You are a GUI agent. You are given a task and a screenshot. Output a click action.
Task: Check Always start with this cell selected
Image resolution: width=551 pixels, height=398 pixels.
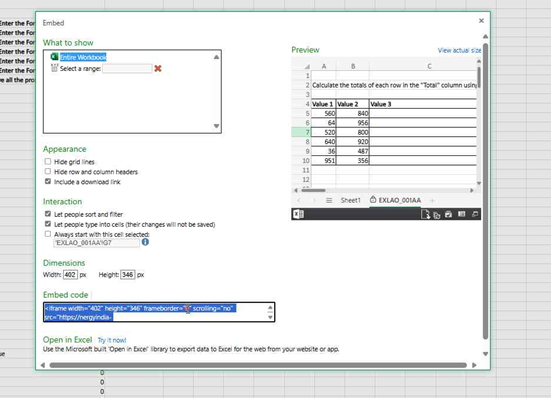click(48, 234)
